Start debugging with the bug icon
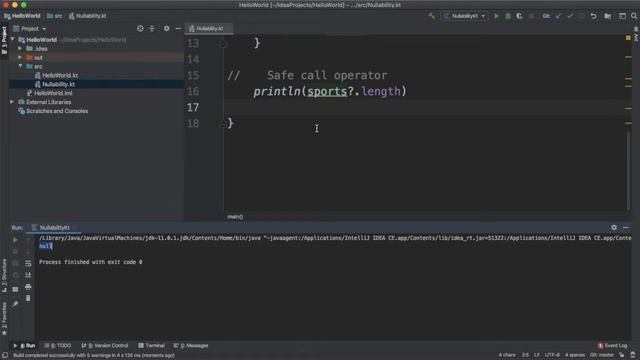This screenshot has width=640, height=360. point(508,16)
